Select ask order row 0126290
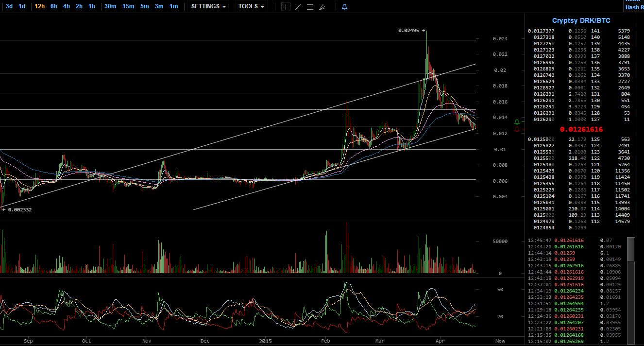 point(579,120)
